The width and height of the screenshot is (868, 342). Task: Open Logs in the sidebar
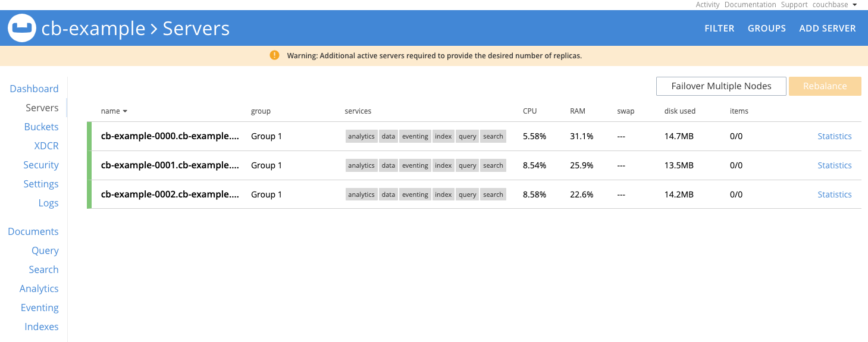[48, 203]
